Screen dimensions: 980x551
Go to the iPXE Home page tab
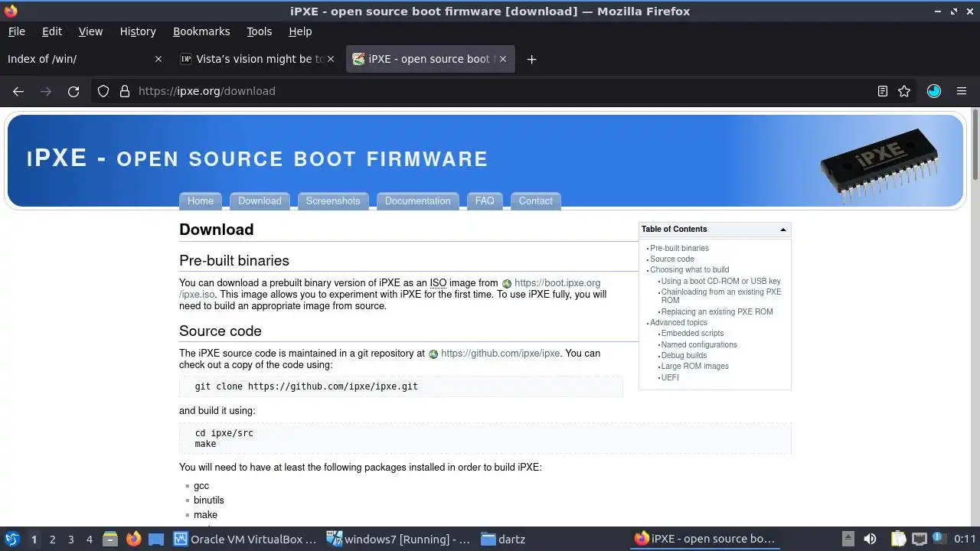pos(201,201)
